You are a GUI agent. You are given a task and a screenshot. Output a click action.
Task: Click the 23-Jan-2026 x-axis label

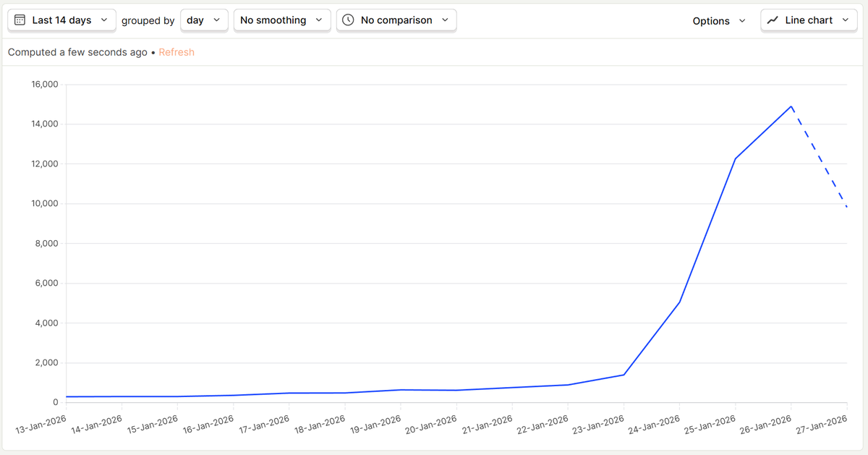[x=600, y=424]
